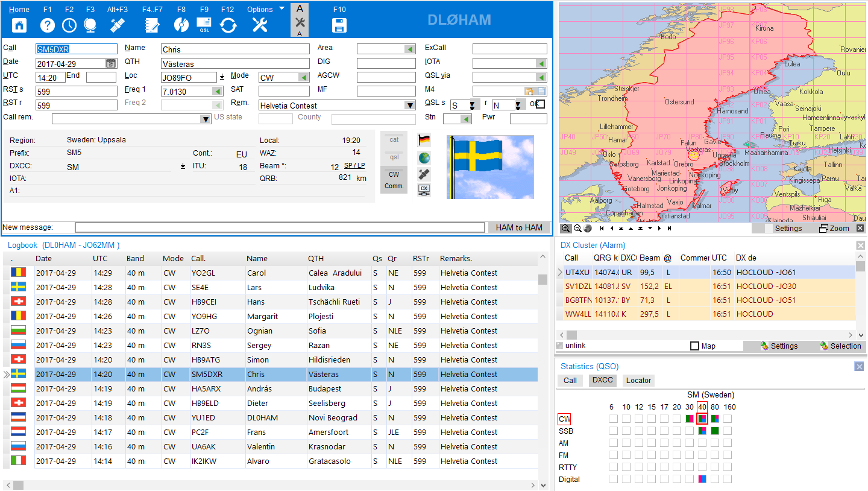
Task: Click the map globe view icon
Action: pos(588,228)
